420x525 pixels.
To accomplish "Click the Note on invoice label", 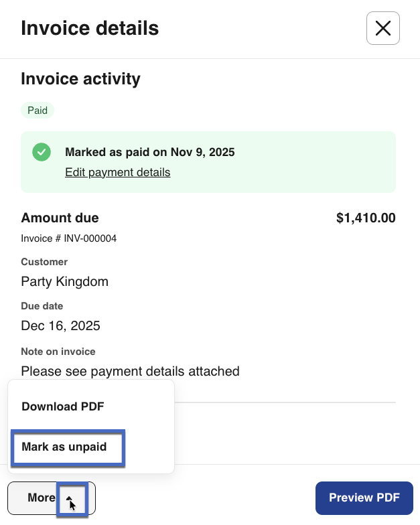I will (x=58, y=352).
